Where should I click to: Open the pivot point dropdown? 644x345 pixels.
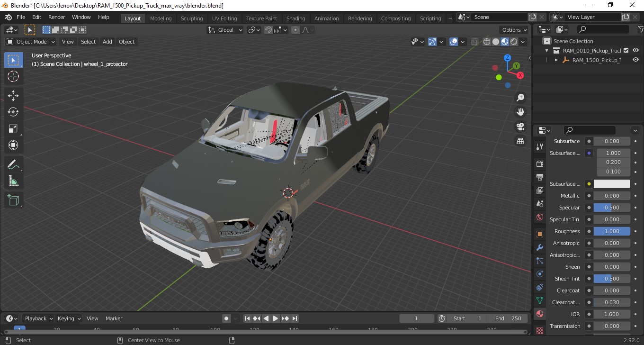click(x=254, y=30)
